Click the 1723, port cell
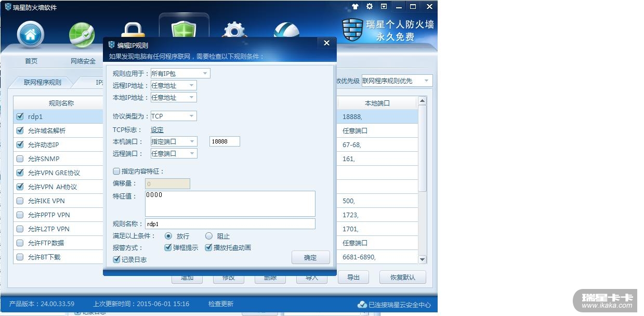 (350, 215)
